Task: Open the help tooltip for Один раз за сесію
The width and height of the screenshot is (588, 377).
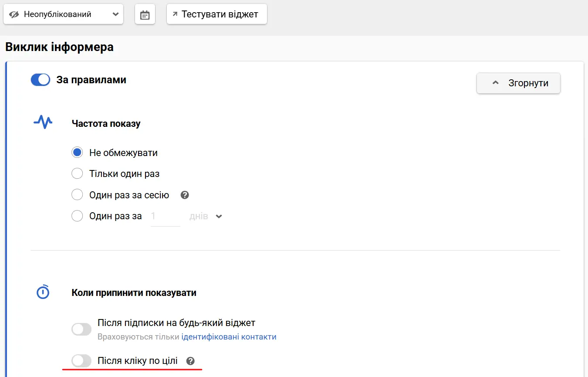Action: [x=185, y=195]
